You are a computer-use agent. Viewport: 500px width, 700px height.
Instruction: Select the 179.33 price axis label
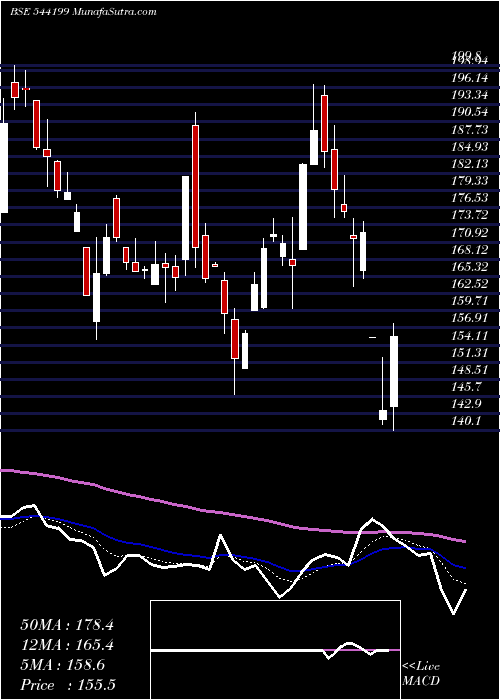tap(471, 181)
